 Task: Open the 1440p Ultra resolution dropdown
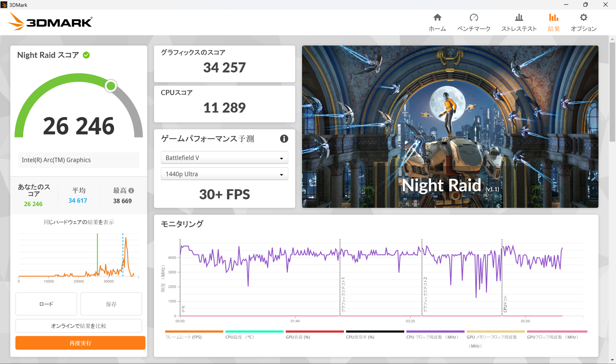[x=224, y=174]
